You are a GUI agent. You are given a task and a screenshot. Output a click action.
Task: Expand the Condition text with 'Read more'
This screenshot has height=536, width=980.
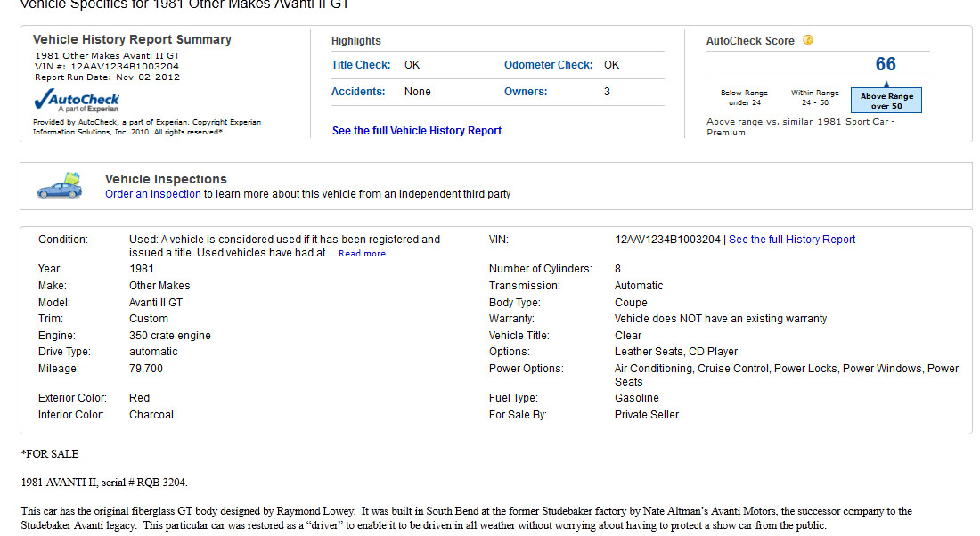point(362,254)
